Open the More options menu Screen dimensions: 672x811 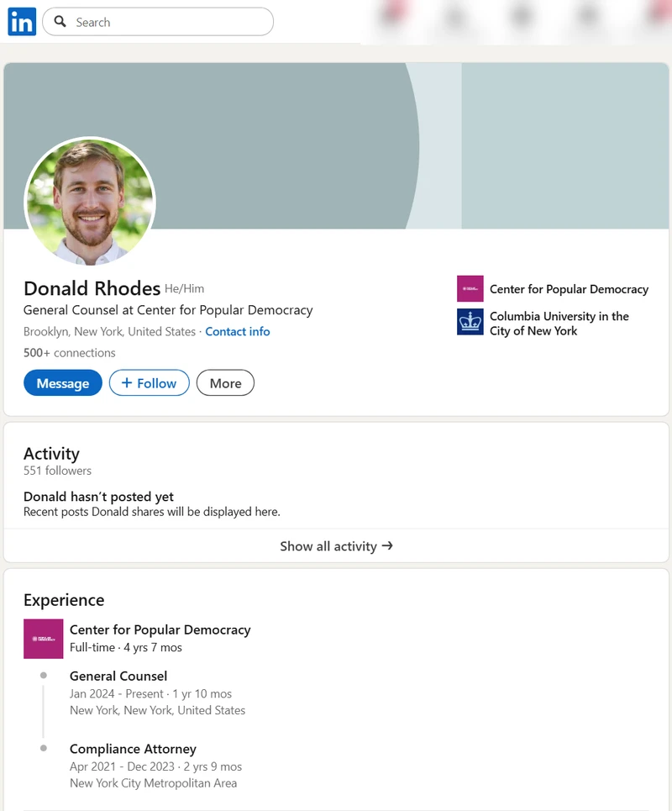point(225,382)
